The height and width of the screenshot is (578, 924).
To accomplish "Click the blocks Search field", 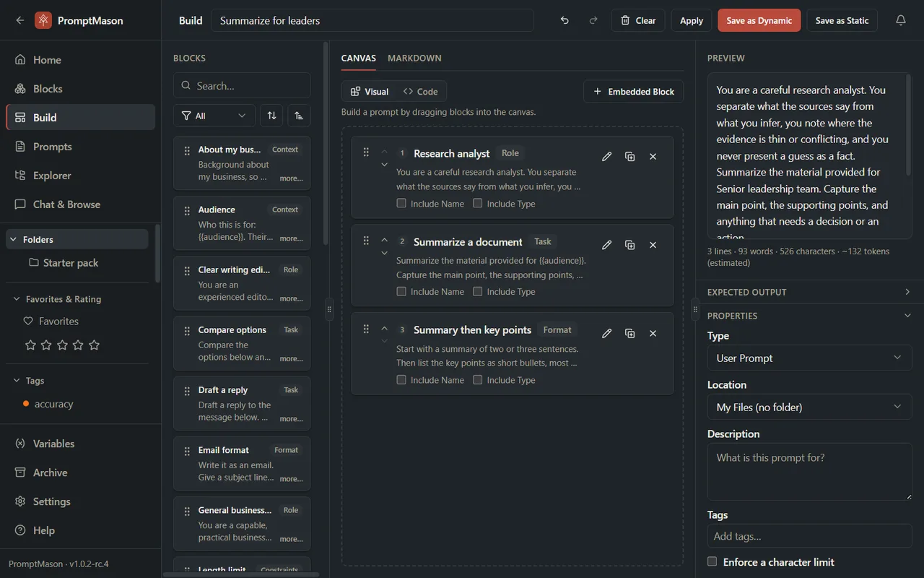I will tap(242, 85).
